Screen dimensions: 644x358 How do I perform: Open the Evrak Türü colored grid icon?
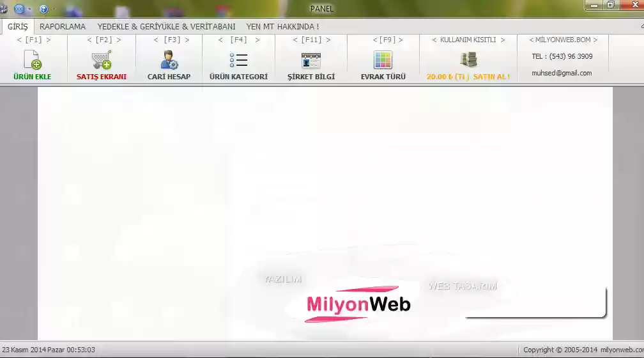pos(383,60)
